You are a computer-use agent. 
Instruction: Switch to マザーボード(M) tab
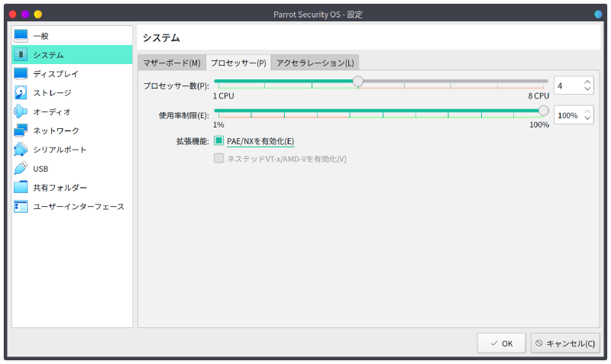[171, 63]
